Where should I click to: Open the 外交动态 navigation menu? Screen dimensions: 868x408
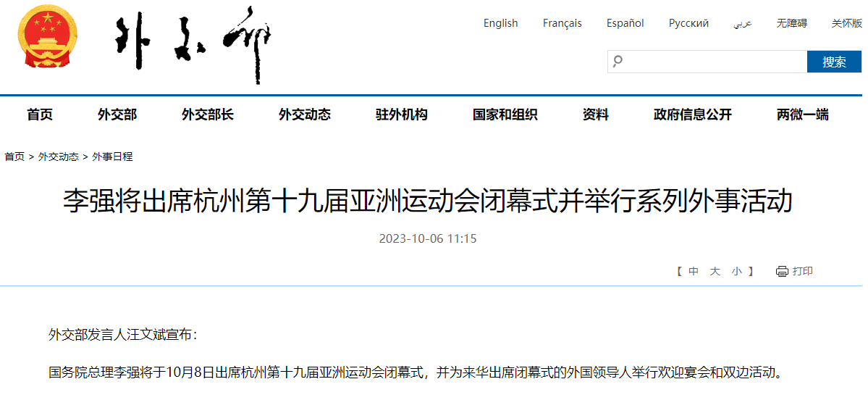coord(304,115)
